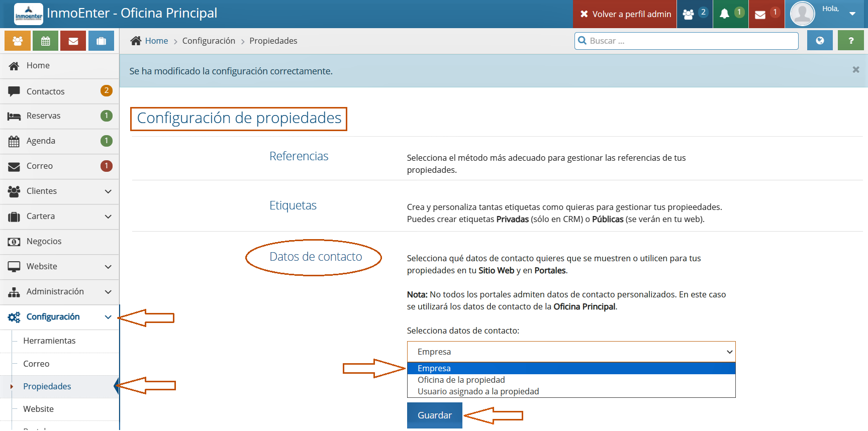This screenshot has width=868, height=431.
Task: Open the Etiquetas section
Action: coord(293,205)
